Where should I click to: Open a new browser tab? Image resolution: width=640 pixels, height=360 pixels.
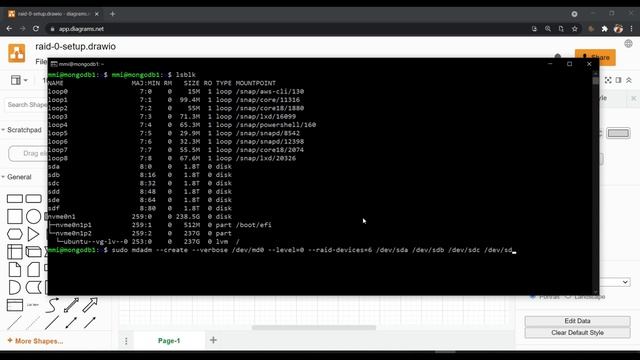pyautogui.click(x=112, y=14)
